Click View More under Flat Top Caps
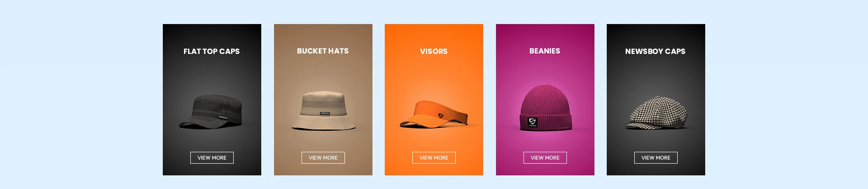Screen dimensions: 868x189 tap(212, 158)
